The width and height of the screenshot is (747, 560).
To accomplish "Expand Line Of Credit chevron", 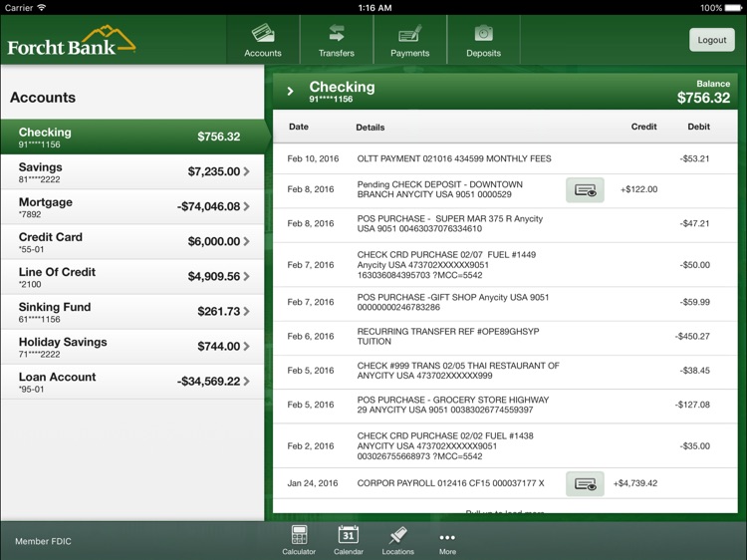I will click(246, 276).
